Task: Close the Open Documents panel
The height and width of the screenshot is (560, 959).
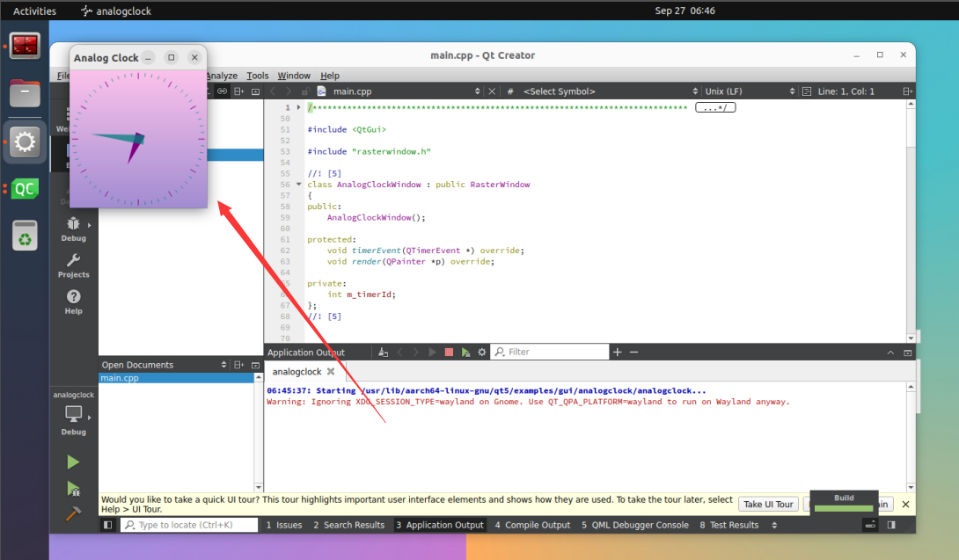Action: 256,365
